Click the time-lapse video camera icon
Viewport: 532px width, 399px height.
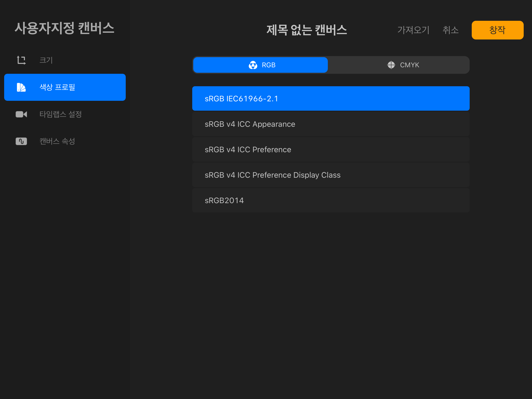point(21,114)
